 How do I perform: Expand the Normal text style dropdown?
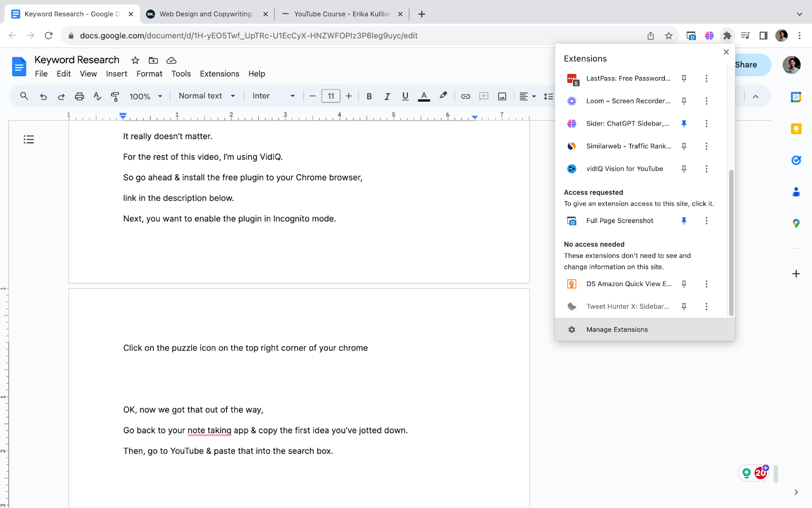pos(207,96)
